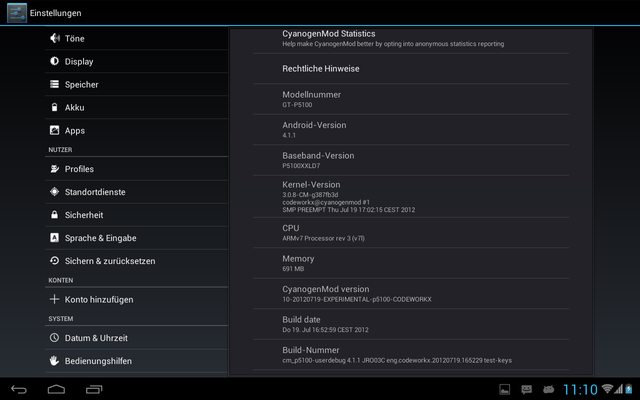Tap the clock showing 11:10
640x400 pixels.
tap(580, 388)
